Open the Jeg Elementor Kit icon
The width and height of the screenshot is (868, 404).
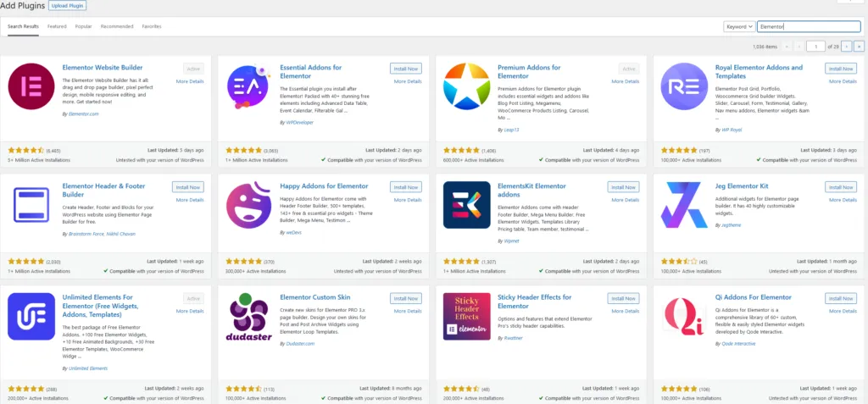tap(684, 205)
